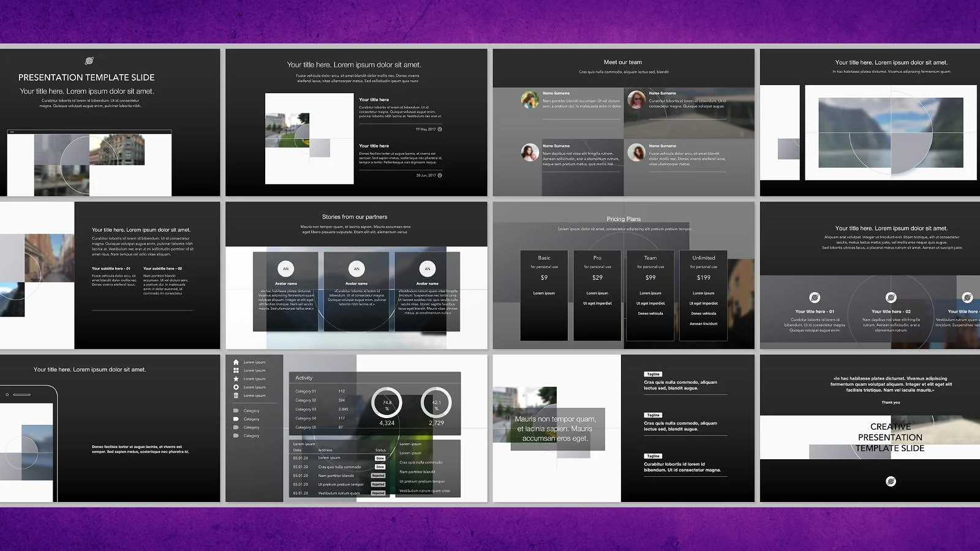
Task: Click the value 2,729 under the donut chart
Action: (436, 423)
